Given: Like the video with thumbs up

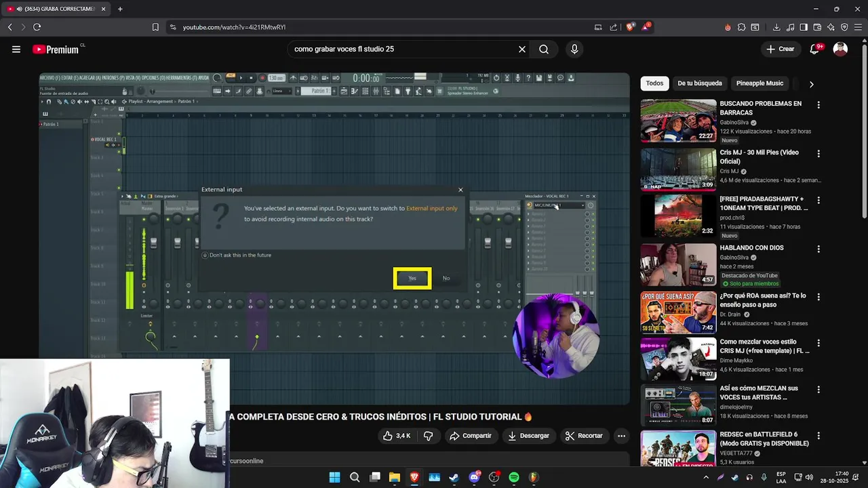Looking at the screenshot, I should [x=396, y=436].
